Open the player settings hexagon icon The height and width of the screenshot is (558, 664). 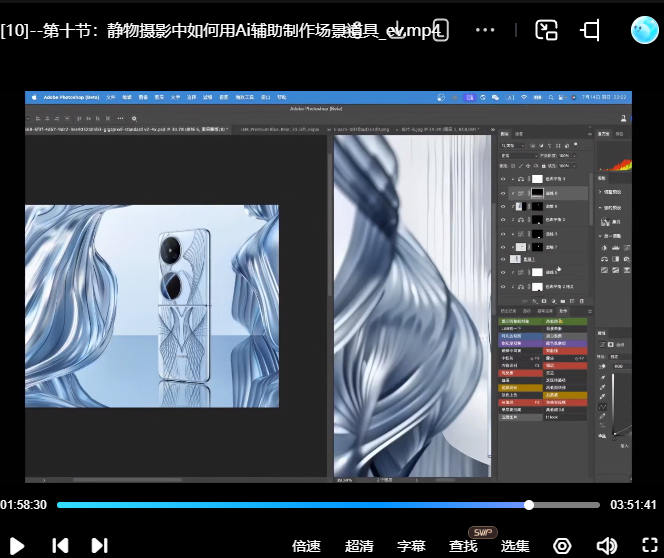click(x=563, y=545)
